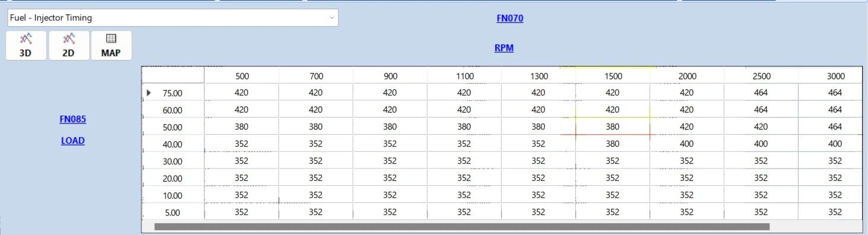Click cell 464 at load 60.00, RPM 2500
868x235 pixels.
tap(761, 110)
